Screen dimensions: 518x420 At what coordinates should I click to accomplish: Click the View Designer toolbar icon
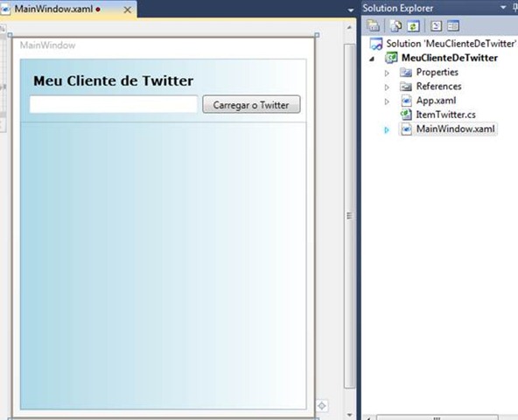453,25
